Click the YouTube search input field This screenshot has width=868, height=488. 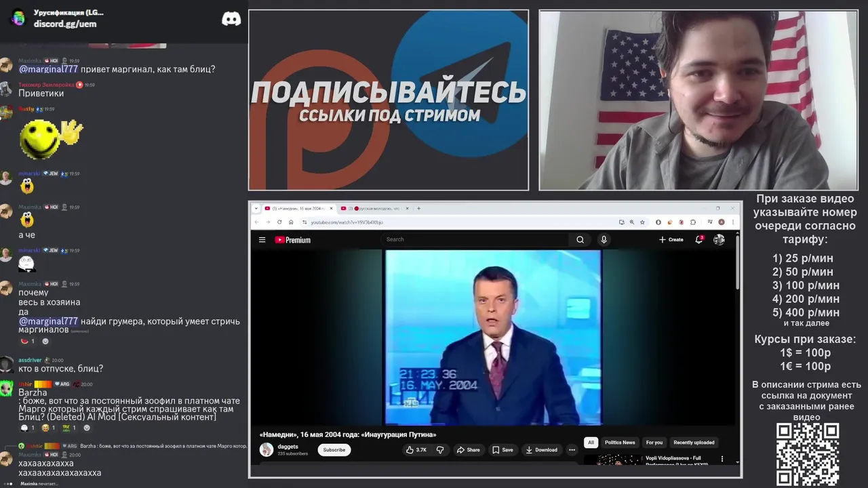475,239
